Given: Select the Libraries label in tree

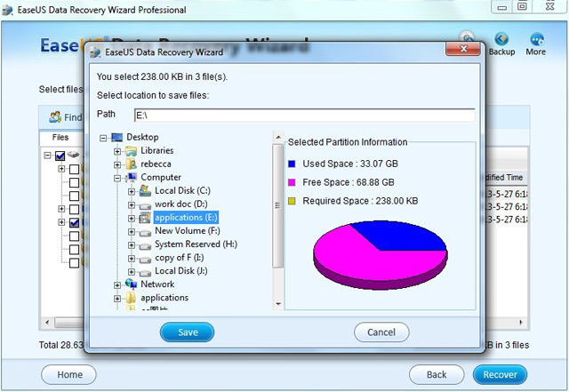Looking at the screenshot, I should click(x=157, y=150).
